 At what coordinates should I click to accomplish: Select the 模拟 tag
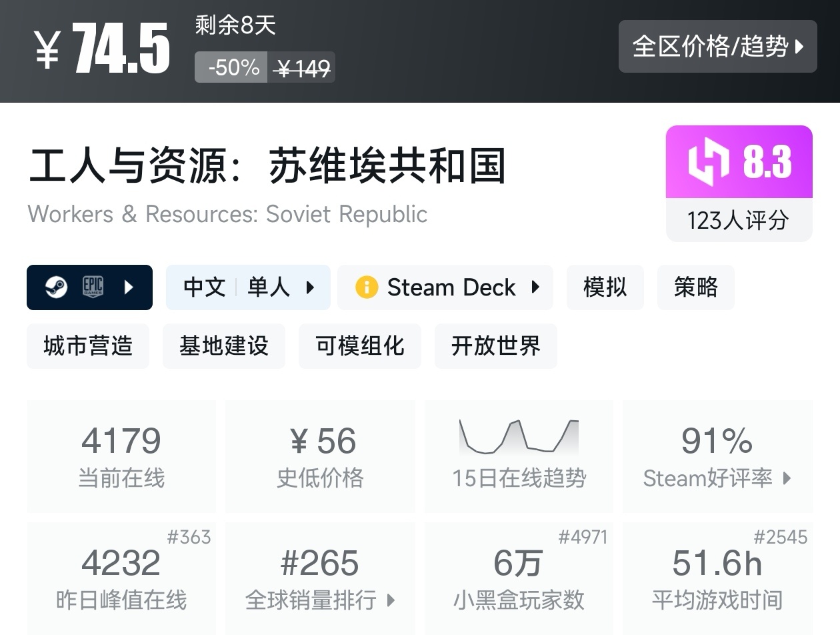[605, 287]
